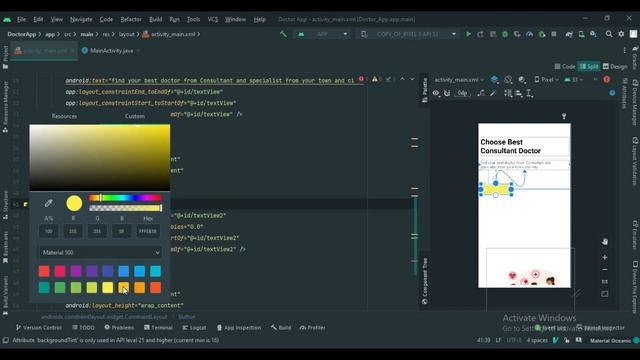
Task: Open Device Manager phone icon in toolbar
Action: [581, 34]
